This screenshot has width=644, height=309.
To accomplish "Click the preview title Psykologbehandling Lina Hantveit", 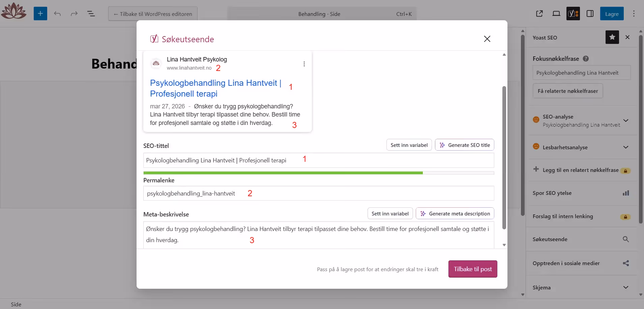I will coord(215,88).
